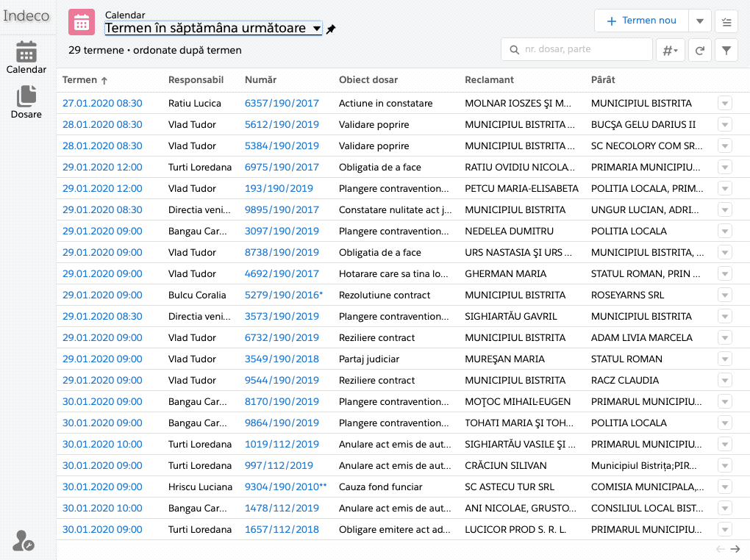750x560 pixels.
Task: Click the Termen nou button
Action: click(x=641, y=21)
